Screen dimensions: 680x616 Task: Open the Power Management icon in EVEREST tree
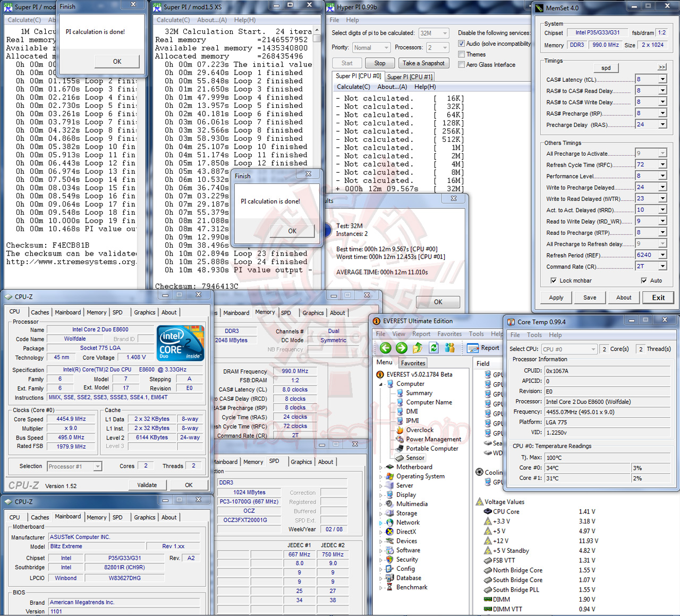(x=400, y=439)
